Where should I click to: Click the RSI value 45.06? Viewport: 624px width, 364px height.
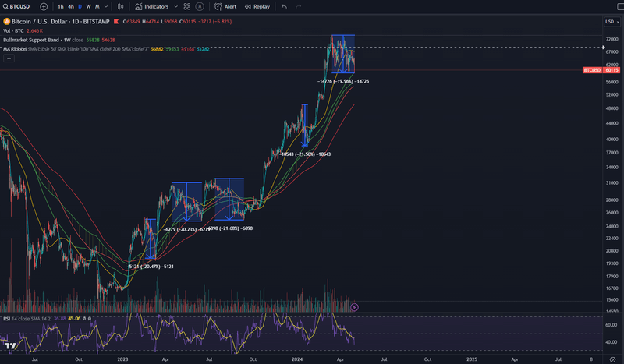coord(74,318)
